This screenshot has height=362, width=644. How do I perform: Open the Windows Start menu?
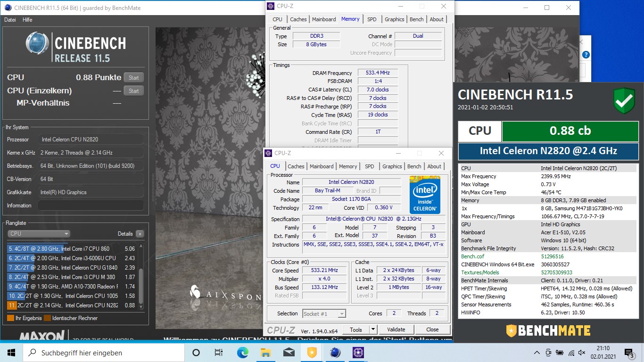(x=11, y=352)
